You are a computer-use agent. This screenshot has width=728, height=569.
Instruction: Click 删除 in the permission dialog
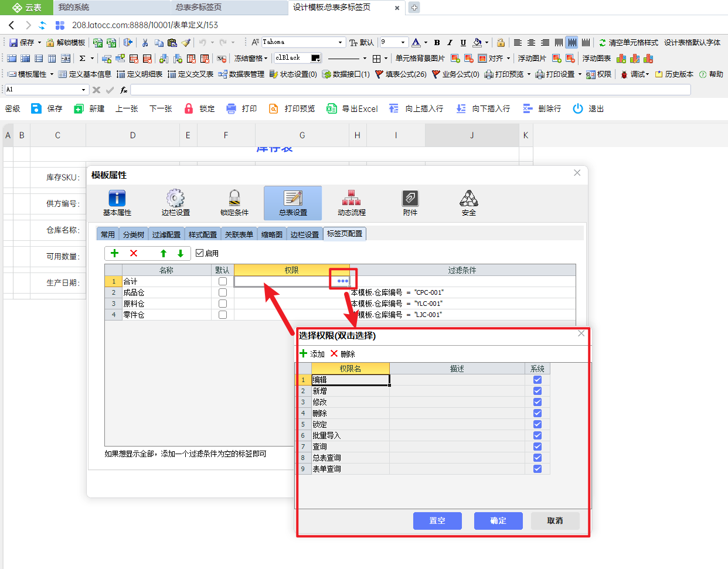(x=342, y=354)
